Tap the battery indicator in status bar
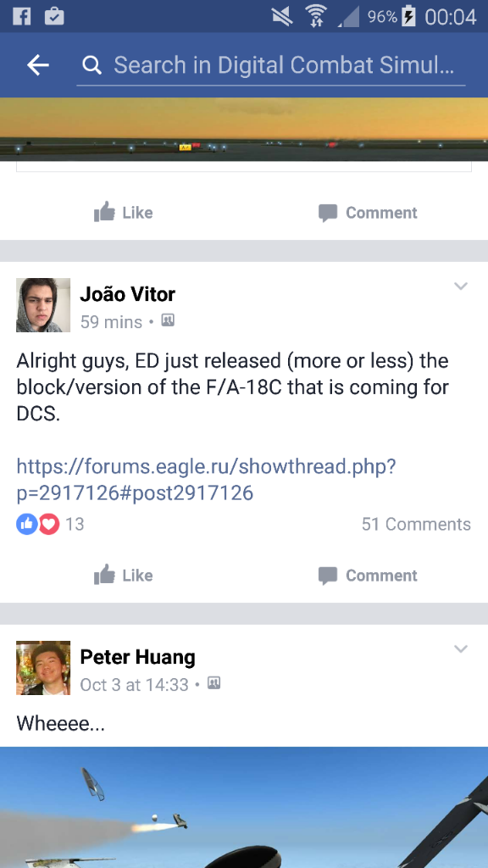The width and height of the screenshot is (488, 868). pos(408,16)
